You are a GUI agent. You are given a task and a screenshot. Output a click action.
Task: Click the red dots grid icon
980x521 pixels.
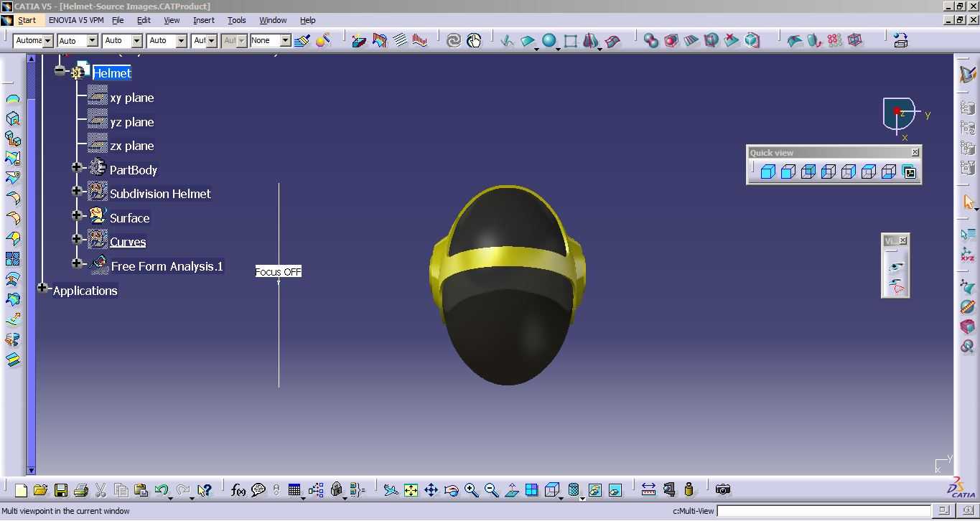(x=835, y=41)
